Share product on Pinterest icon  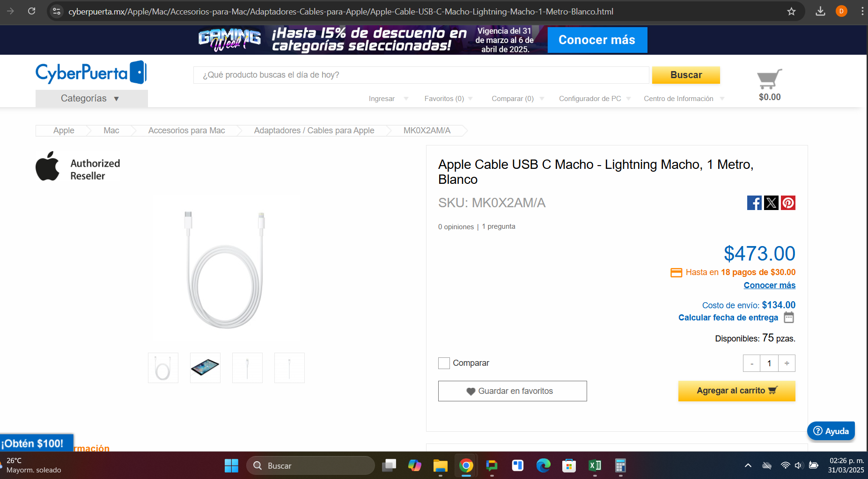pyautogui.click(x=788, y=203)
